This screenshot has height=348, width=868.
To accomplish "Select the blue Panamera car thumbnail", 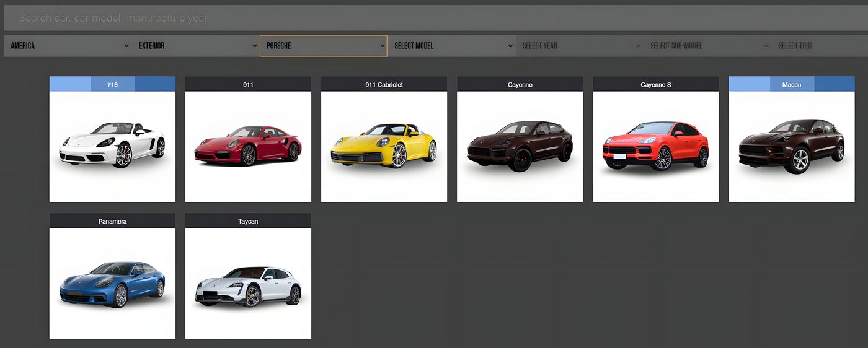I will coord(112,284).
